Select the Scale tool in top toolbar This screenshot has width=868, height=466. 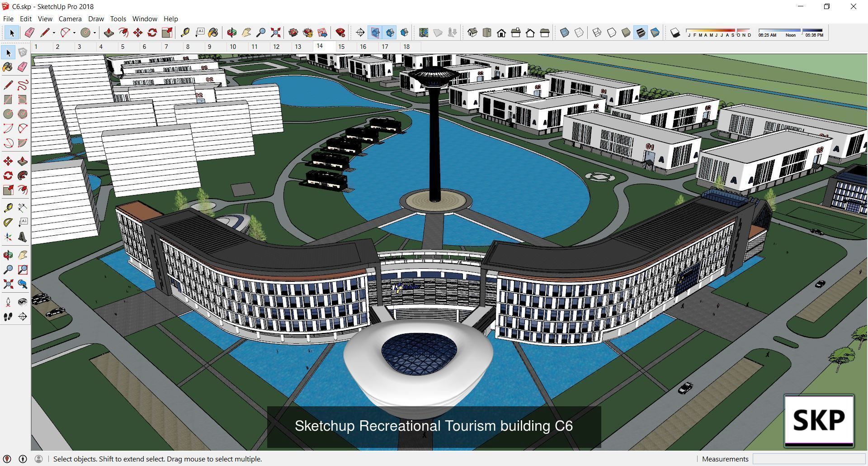[167, 33]
